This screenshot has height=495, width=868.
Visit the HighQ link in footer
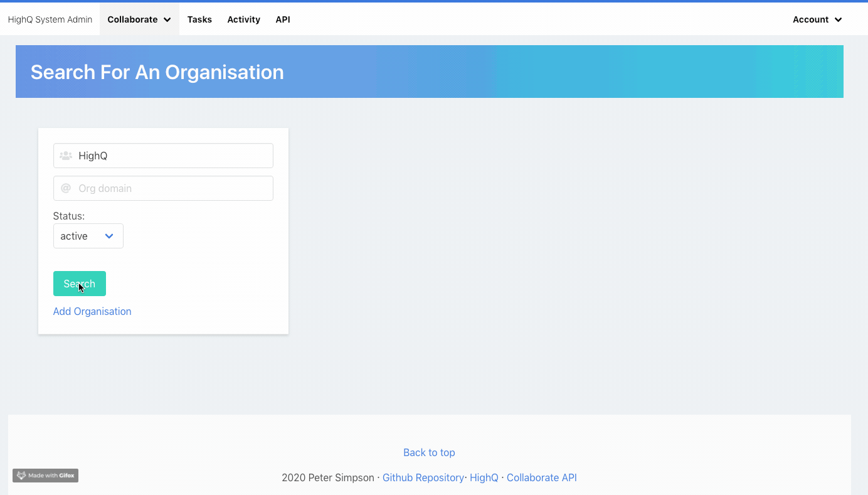[x=484, y=477]
